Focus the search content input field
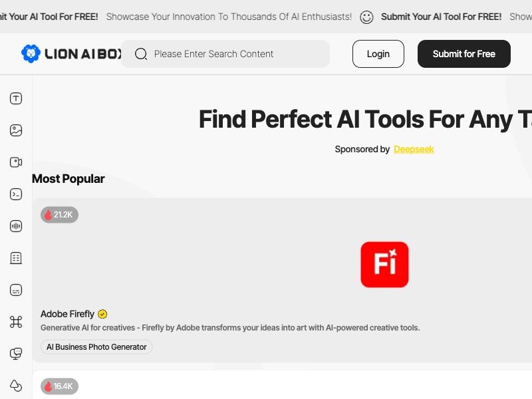532x399 pixels. pyautogui.click(x=236, y=54)
